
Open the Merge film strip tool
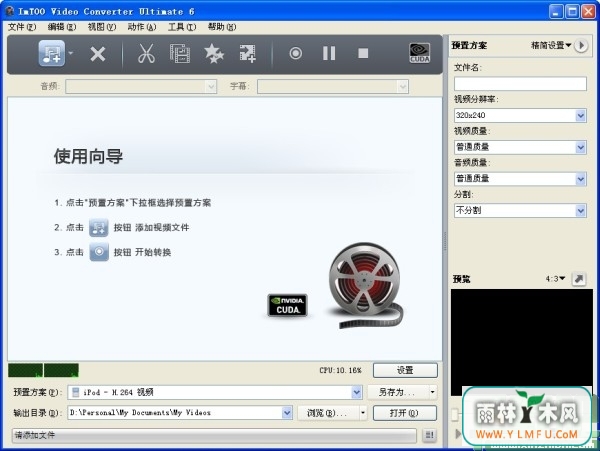click(x=180, y=53)
